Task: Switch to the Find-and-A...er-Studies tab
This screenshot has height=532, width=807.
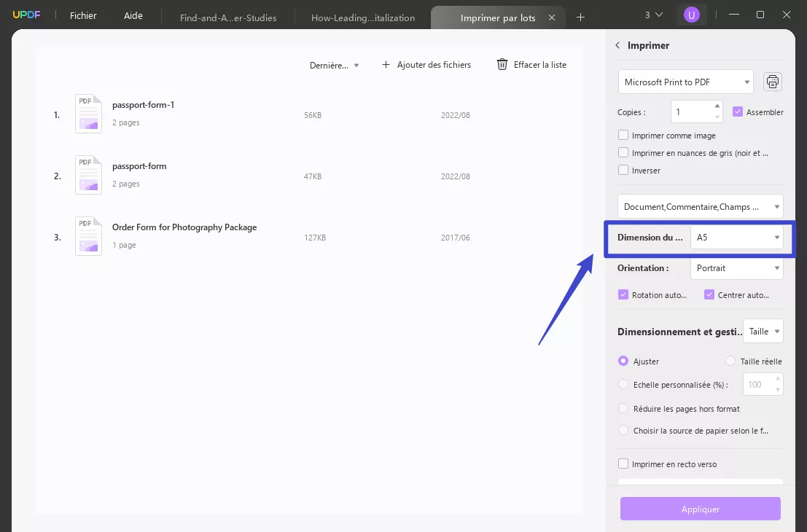Action: (x=228, y=17)
